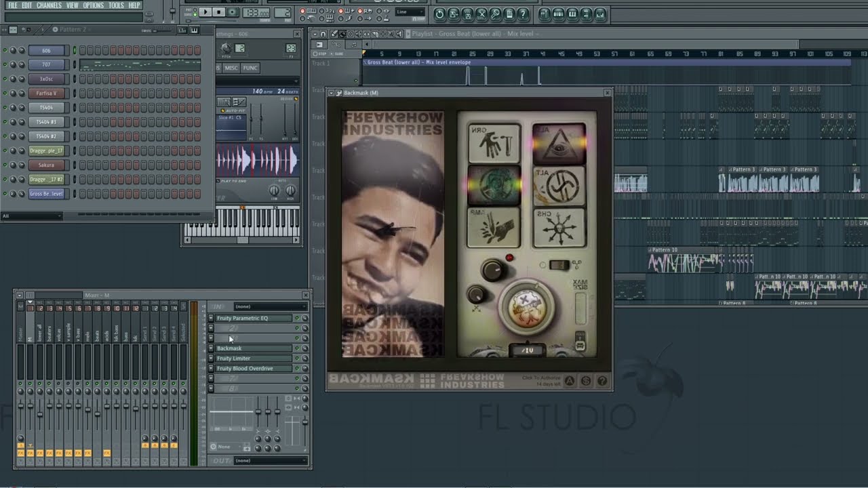Select the eye pyramid pad in Backmask
The width and height of the screenshot is (868, 488).
pos(559,143)
